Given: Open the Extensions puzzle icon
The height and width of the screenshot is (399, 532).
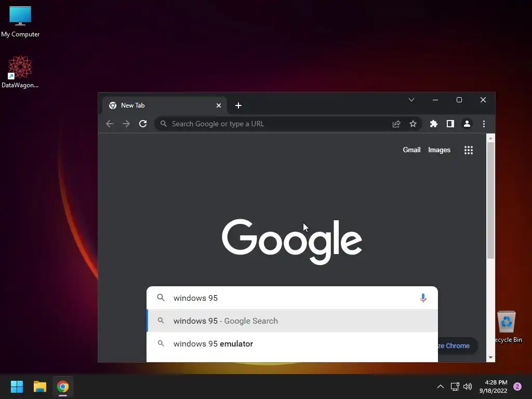Looking at the screenshot, I should click(434, 124).
